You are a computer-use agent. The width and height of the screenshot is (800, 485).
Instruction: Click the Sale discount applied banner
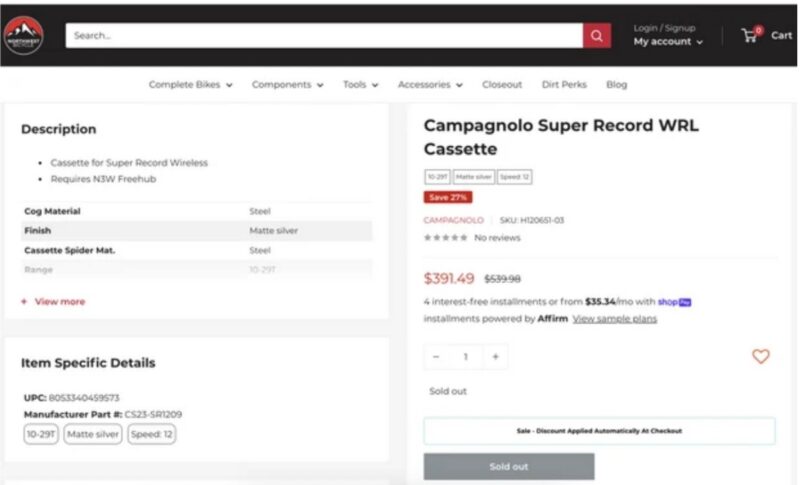point(599,431)
